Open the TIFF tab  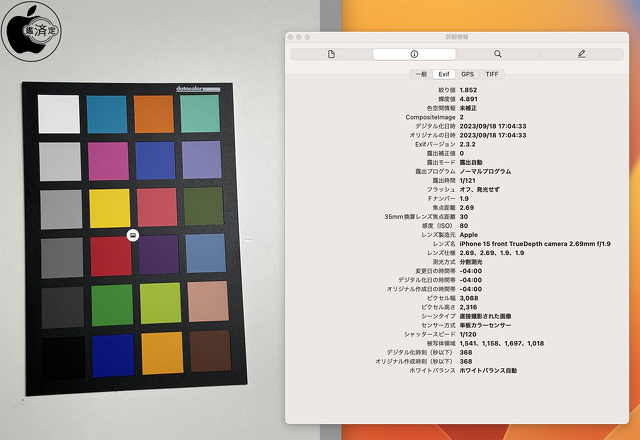(x=492, y=74)
